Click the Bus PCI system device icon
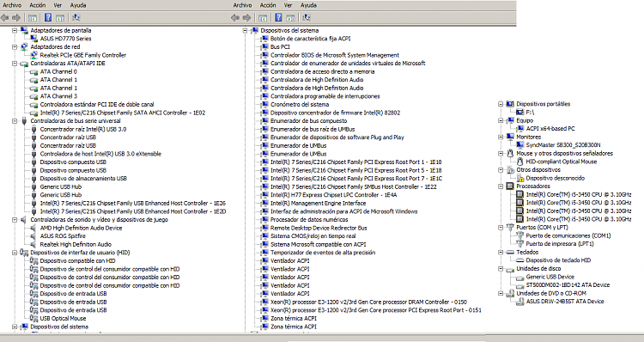The width and height of the screenshot is (644, 342). point(264,47)
